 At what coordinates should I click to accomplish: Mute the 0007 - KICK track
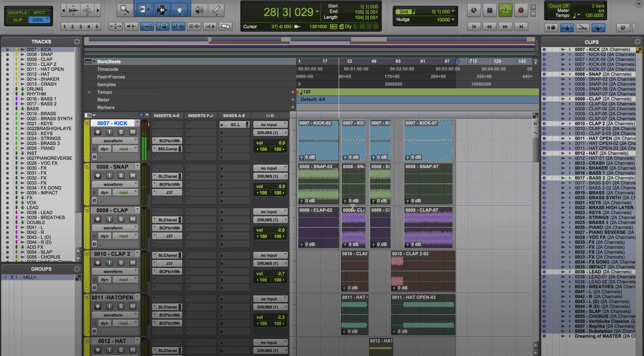point(133,132)
